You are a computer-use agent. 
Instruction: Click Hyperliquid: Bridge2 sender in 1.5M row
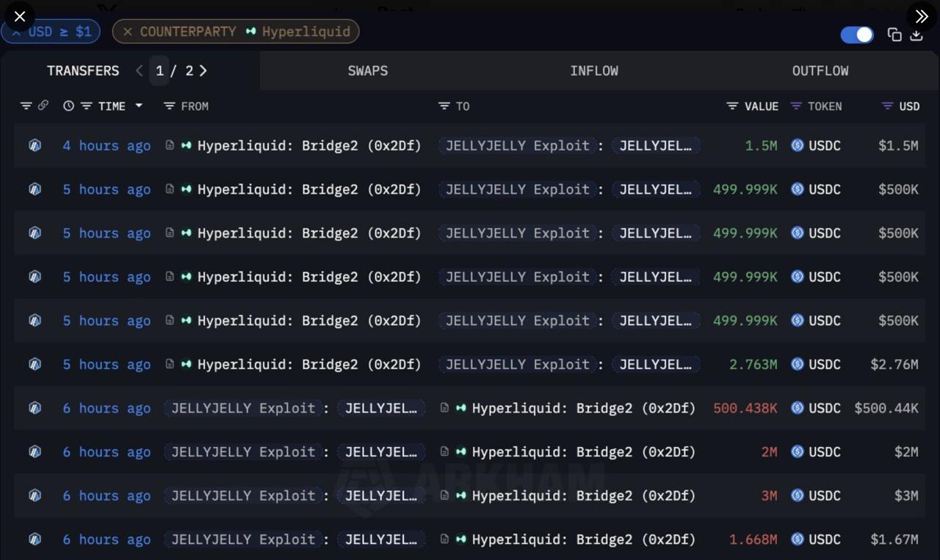pos(309,145)
